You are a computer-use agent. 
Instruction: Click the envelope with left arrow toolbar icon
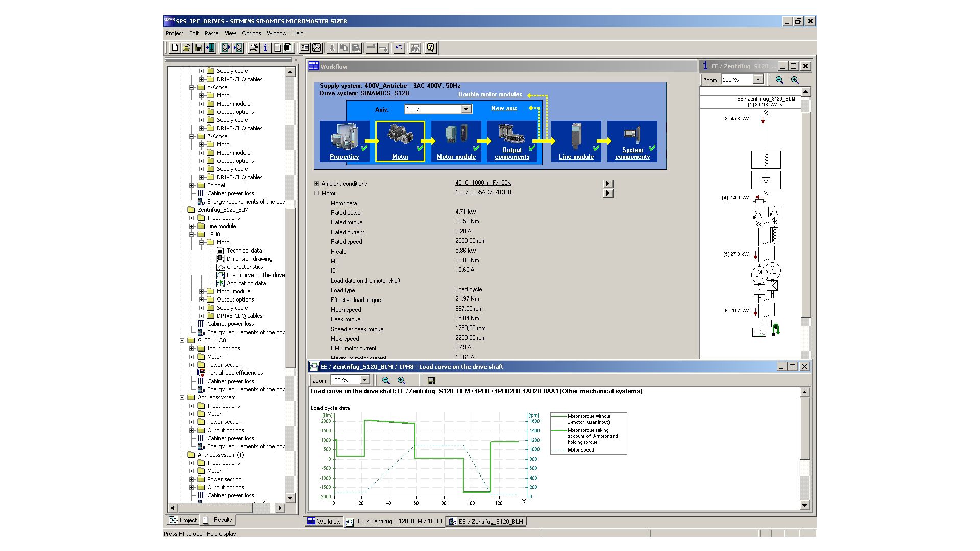[238, 48]
